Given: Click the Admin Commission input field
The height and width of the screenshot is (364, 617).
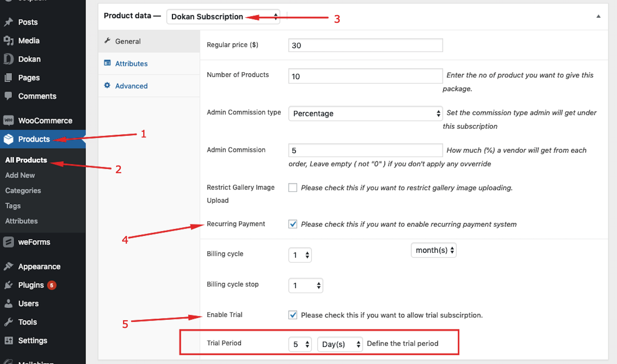Looking at the screenshot, I should click(x=365, y=150).
